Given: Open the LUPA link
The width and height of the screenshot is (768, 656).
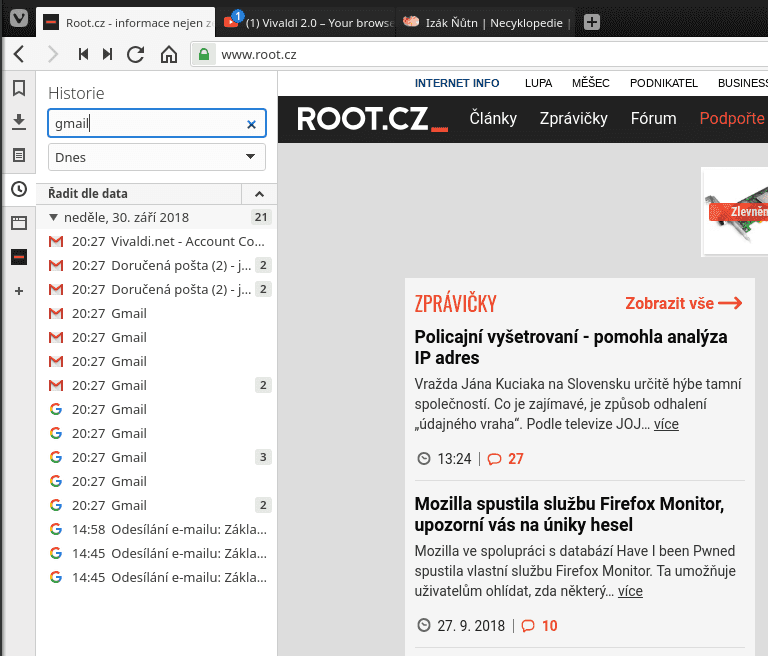Looking at the screenshot, I should click(538, 83).
